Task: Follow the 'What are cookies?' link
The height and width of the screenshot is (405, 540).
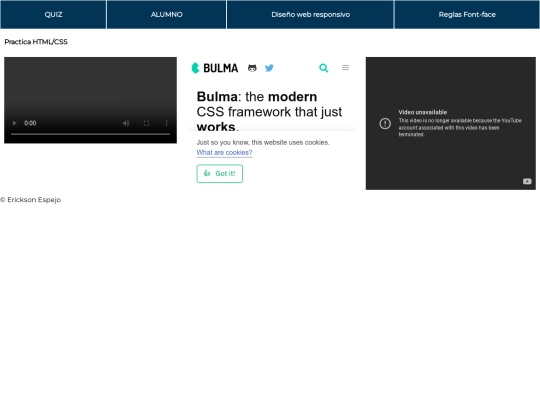Action: coord(224,153)
